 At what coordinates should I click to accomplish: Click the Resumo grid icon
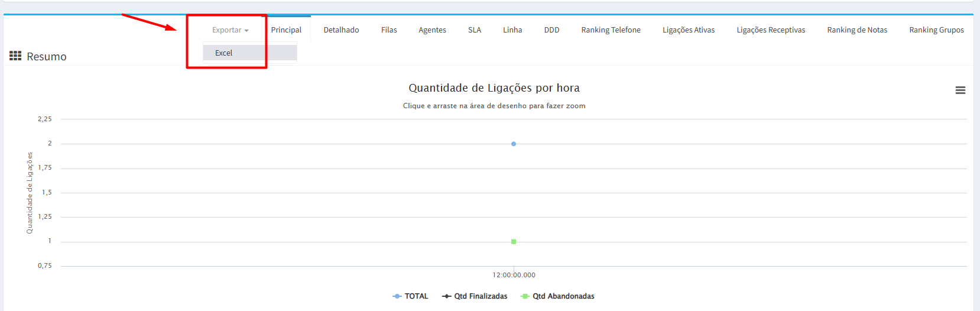coord(15,56)
